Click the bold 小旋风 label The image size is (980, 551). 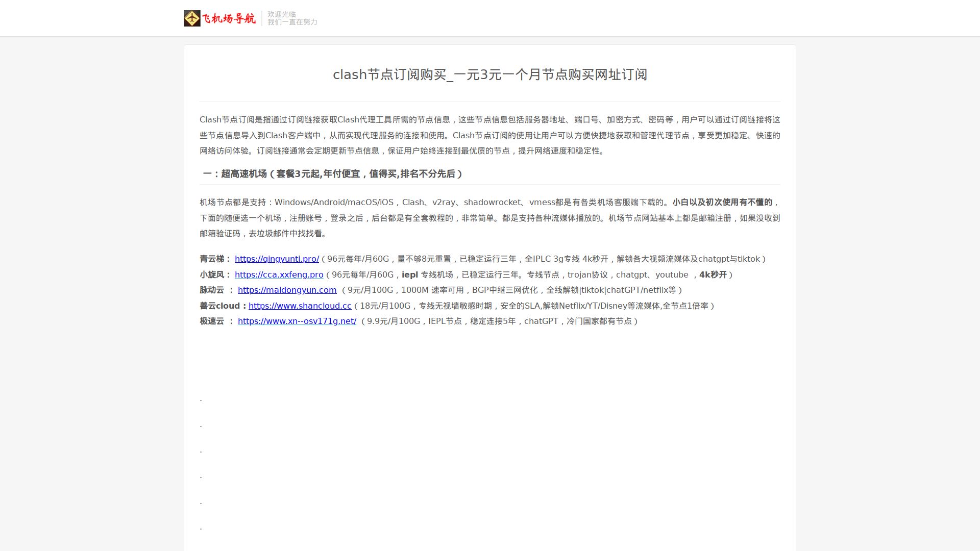pos(212,275)
